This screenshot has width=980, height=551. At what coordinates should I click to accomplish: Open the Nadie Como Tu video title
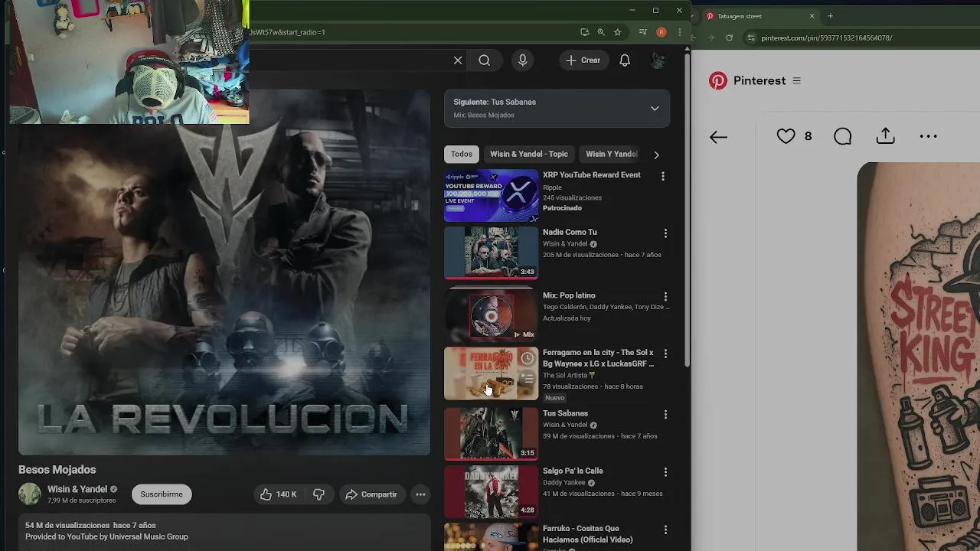coord(570,232)
